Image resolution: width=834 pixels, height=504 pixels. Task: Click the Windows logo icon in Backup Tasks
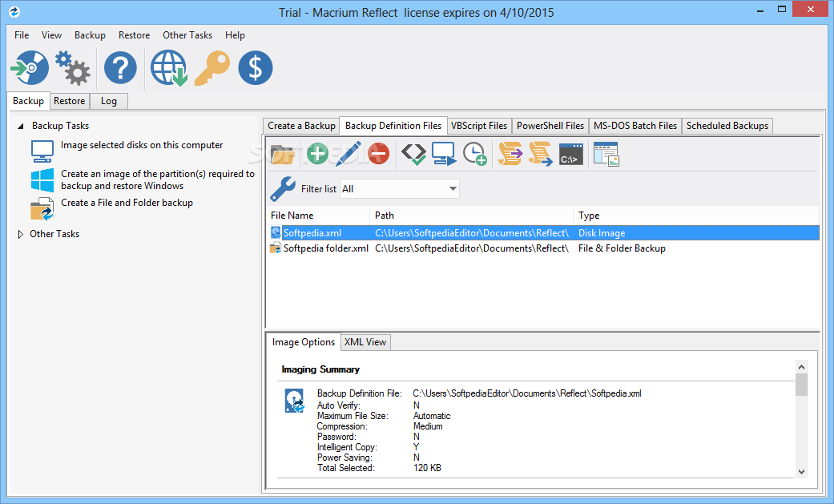pyautogui.click(x=42, y=180)
